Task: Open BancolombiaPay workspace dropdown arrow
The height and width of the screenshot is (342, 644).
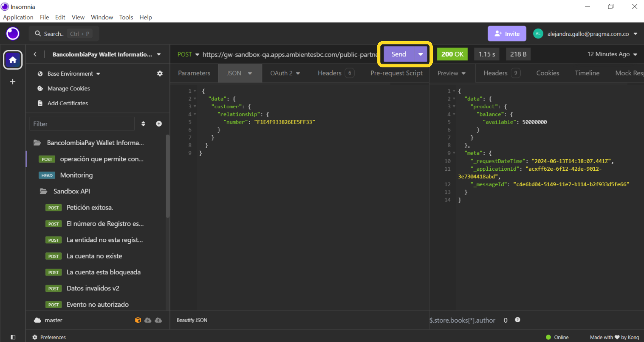Action: coord(159,54)
